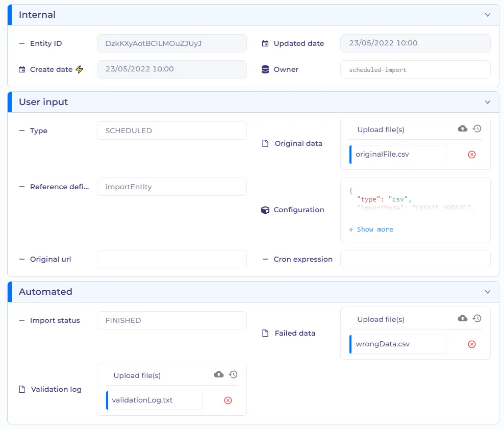Click upload cloud icon for Failed data
Screen dimensions: 504x429
point(463,318)
